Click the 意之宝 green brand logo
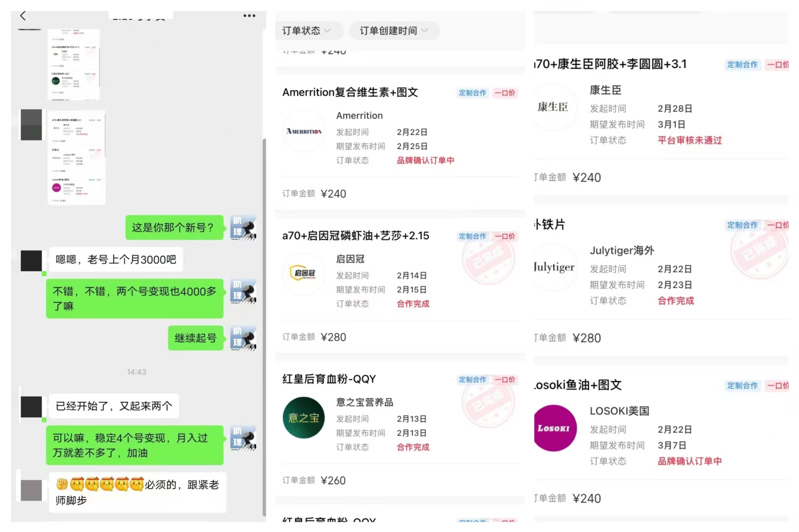 304,418
